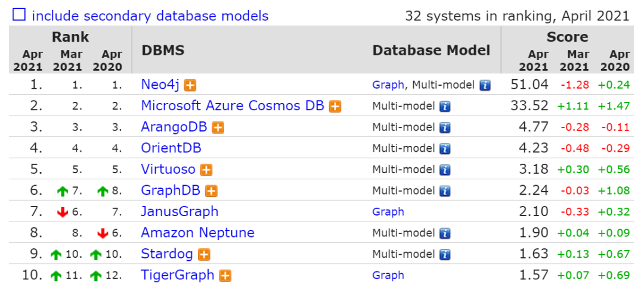Show multi-model info for Amazon Neptune
Image resolution: width=644 pixels, height=284 pixels.
click(445, 233)
